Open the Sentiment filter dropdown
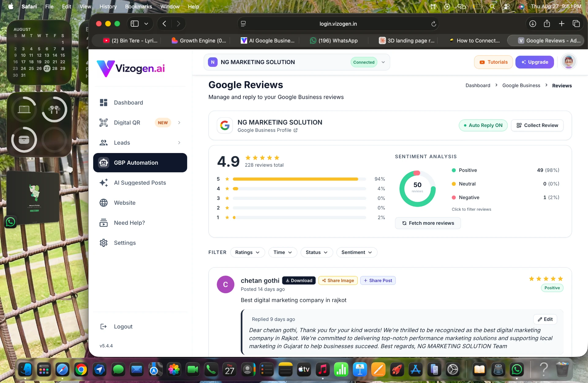The height and width of the screenshot is (383, 588). click(x=357, y=252)
